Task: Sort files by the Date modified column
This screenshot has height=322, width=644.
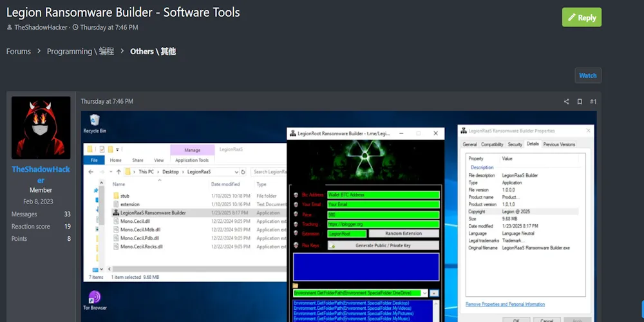Action: [x=225, y=184]
